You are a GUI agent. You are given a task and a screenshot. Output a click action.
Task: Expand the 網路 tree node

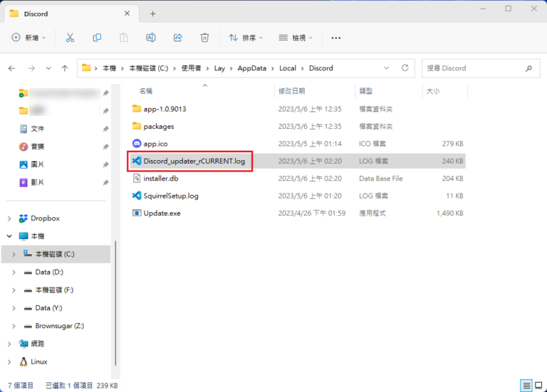tap(9, 344)
